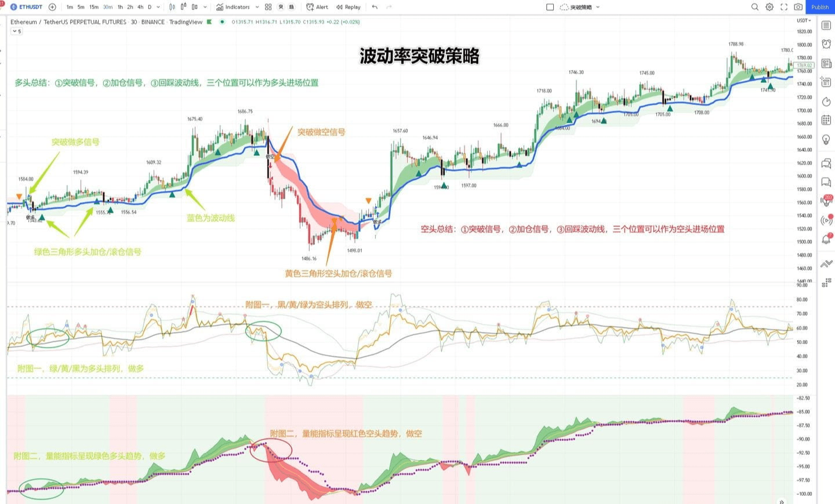Viewport: 835px width, 504px height.
Task: Open ideas stream icon with 203 badge
Action: coord(826,201)
